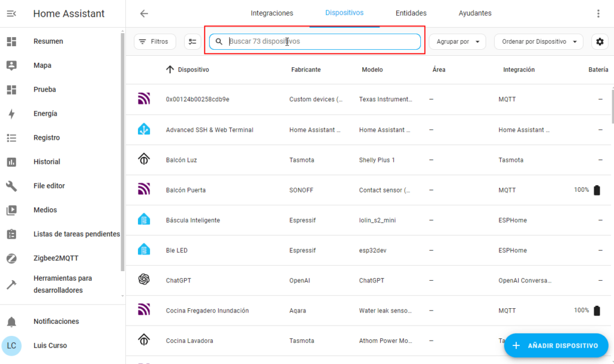Open the Ordenar por Dispositivo dropdown
Image resolution: width=614 pixels, height=364 pixels.
[538, 41]
